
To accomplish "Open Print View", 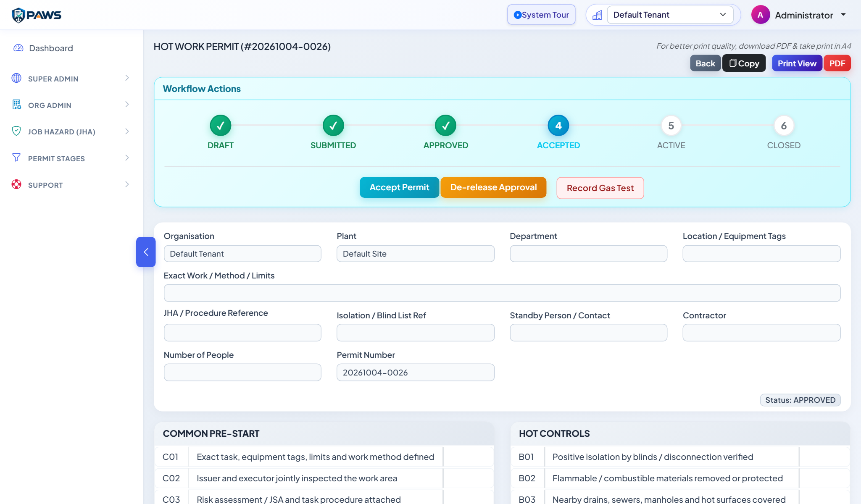I will pos(797,63).
